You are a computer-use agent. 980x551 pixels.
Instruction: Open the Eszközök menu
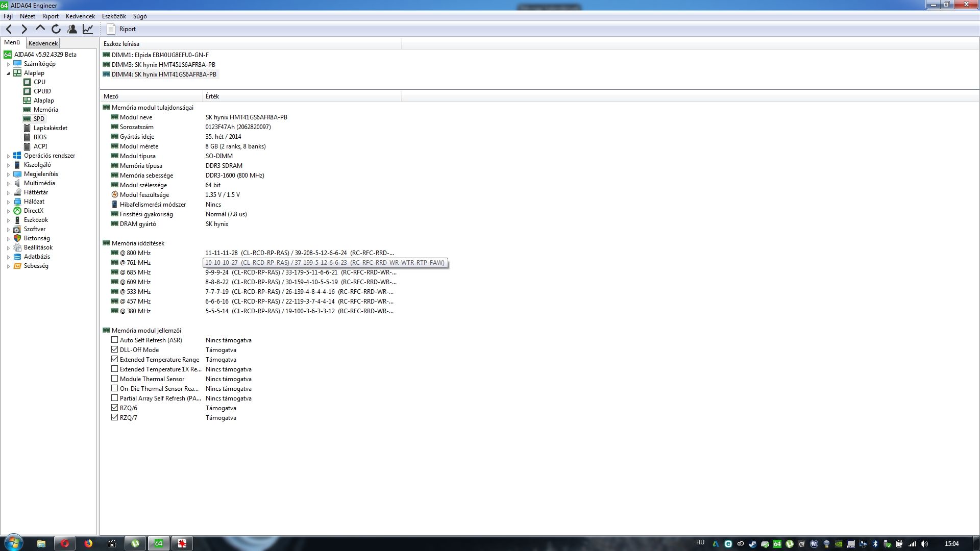pos(114,16)
